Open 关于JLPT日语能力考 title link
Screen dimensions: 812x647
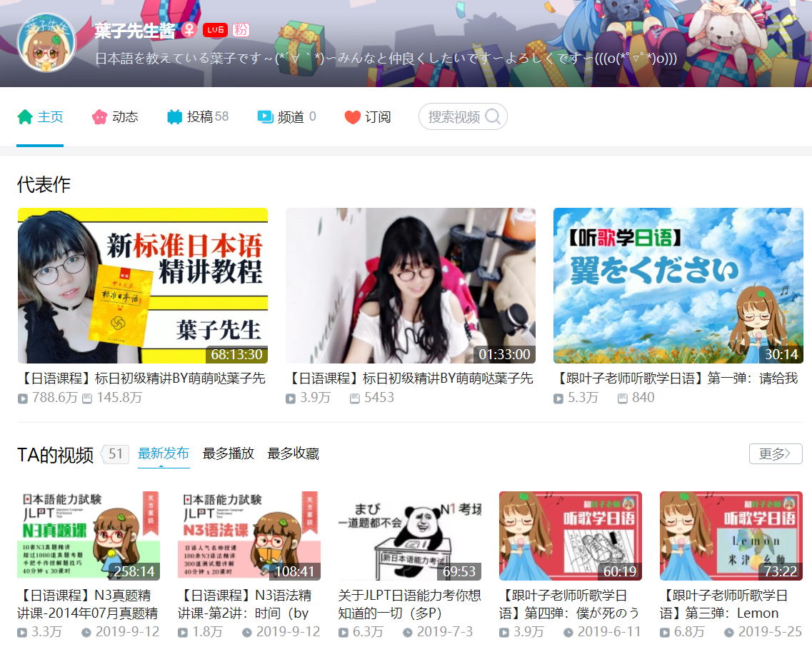coord(410,605)
